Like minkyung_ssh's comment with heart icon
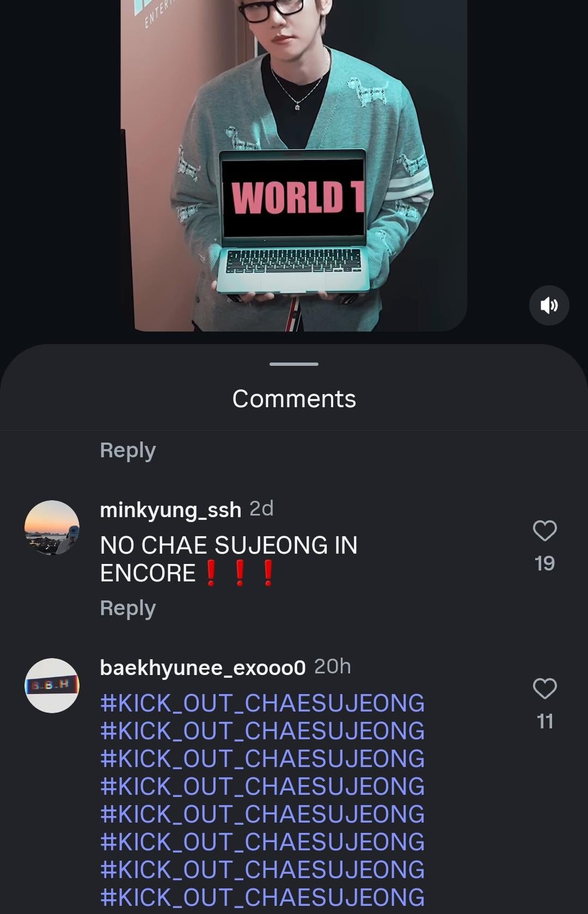The height and width of the screenshot is (914, 588). (544, 531)
